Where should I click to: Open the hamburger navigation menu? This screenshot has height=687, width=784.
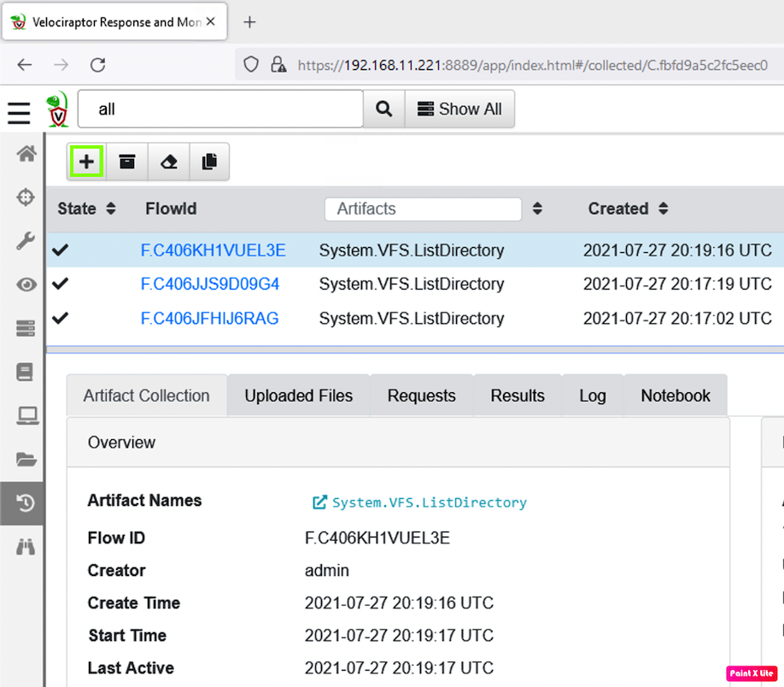click(19, 113)
